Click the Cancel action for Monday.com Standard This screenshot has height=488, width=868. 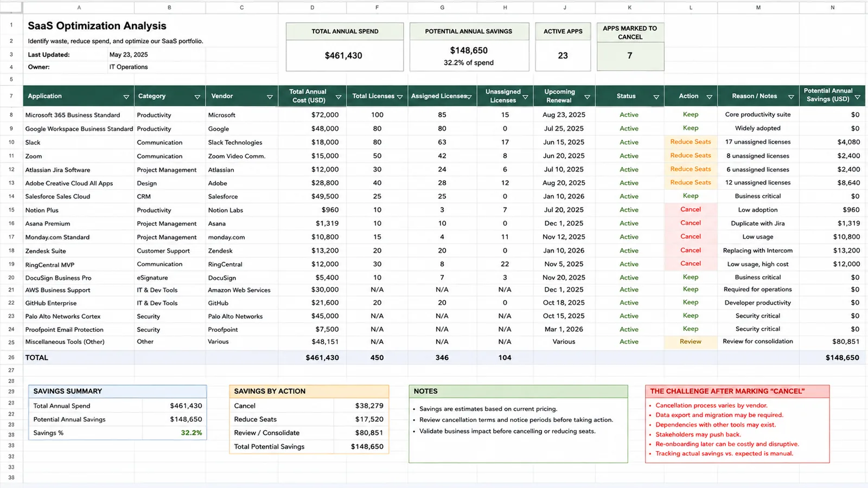691,236
